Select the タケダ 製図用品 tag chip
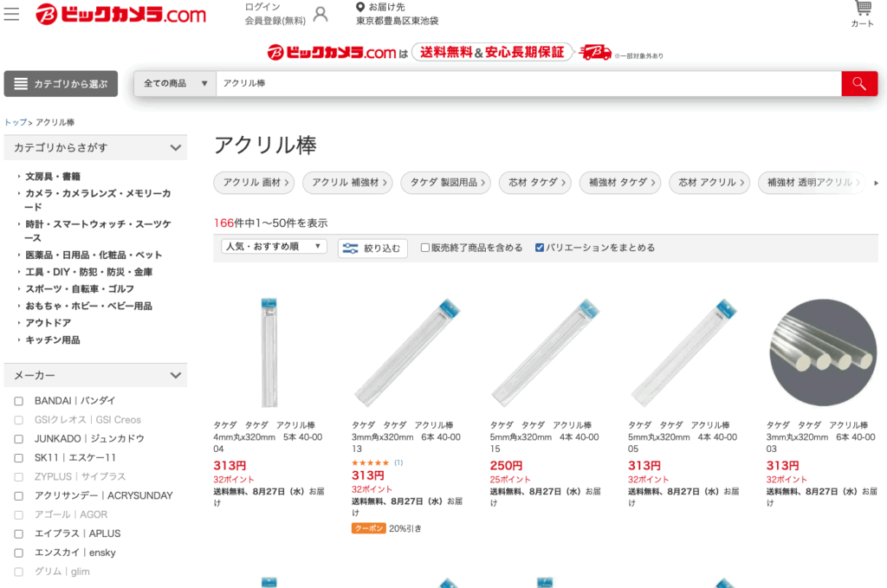This screenshot has height=588, width=887. 446,183
